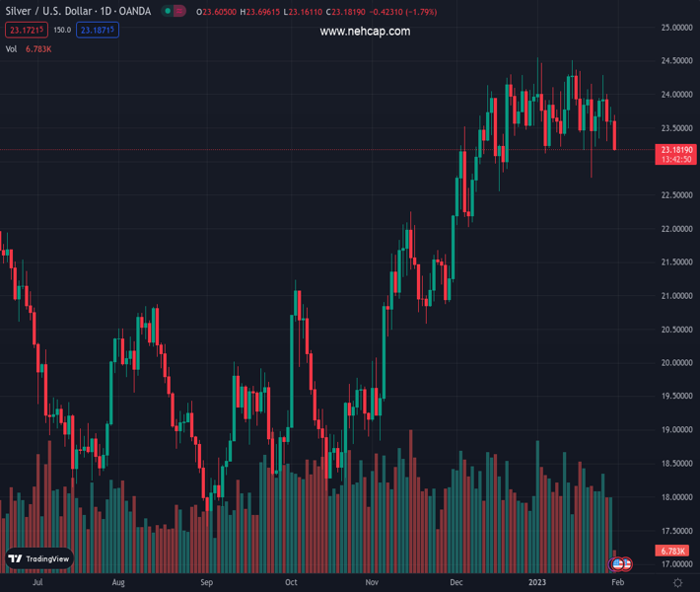
Task: Click the green market status dot
Action: [169, 12]
